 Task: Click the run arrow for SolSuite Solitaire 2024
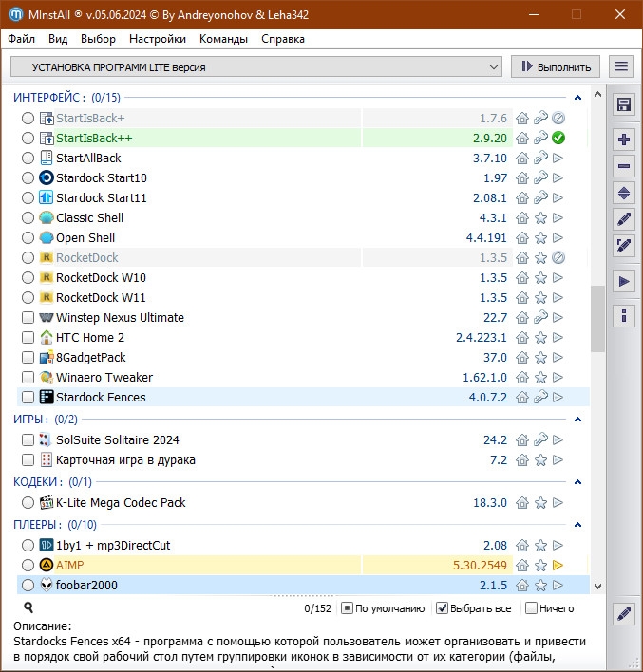click(x=558, y=439)
